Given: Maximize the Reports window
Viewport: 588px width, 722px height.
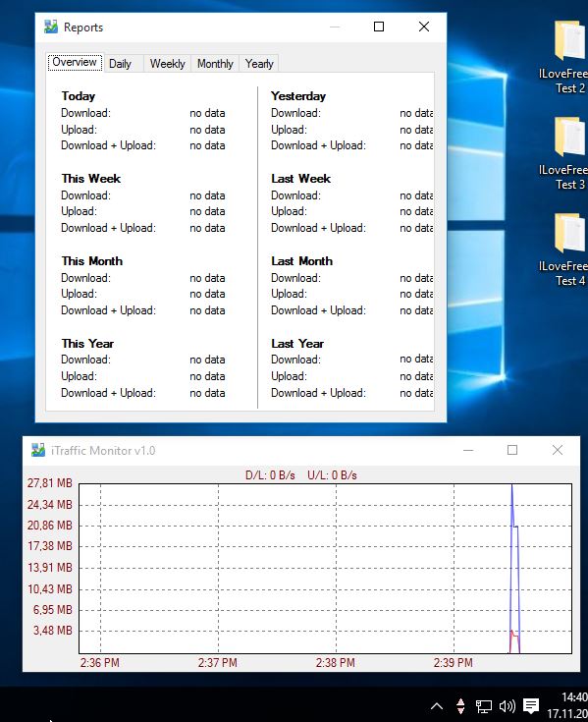Looking at the screenshot, I should 379,27.
